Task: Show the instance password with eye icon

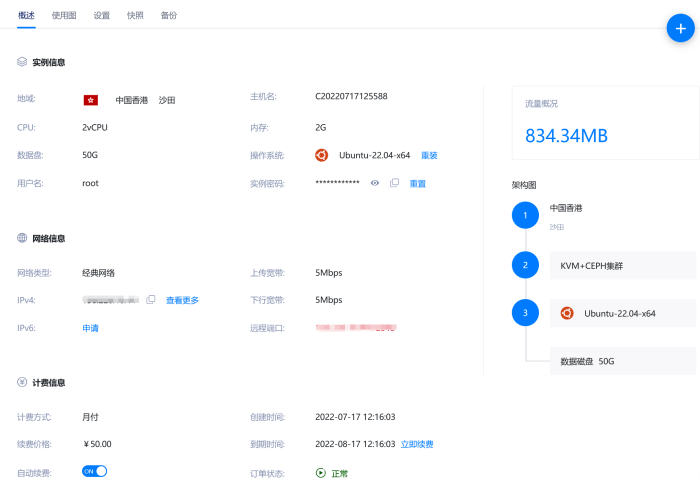Action: click(375, 183)
